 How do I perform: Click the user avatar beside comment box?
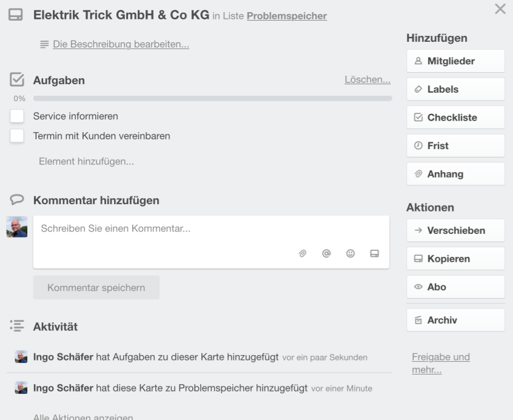[x=17, y=227]
